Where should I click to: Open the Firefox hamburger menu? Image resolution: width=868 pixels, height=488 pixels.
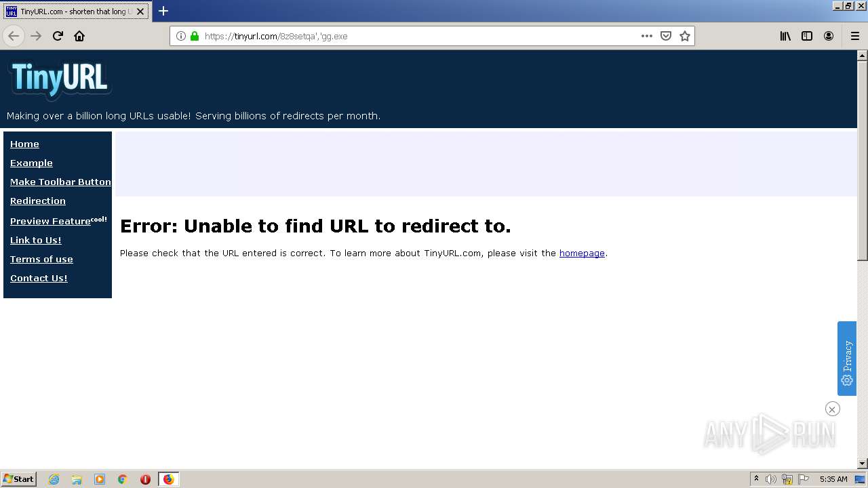(855, 36)
